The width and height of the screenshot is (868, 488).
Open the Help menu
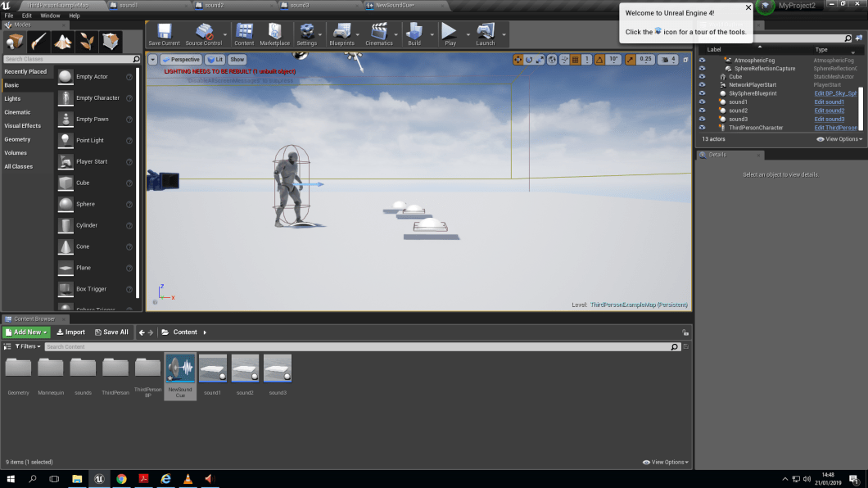75,16
